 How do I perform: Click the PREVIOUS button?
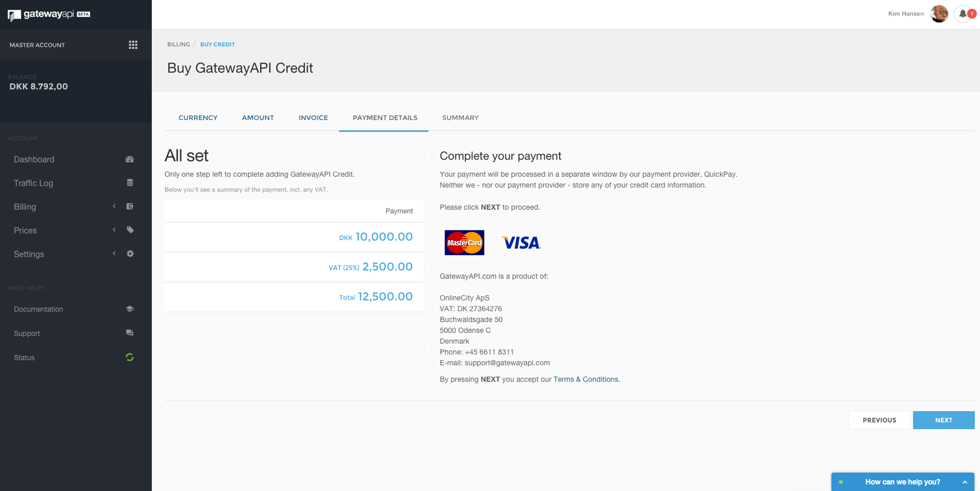coord(879,420)
